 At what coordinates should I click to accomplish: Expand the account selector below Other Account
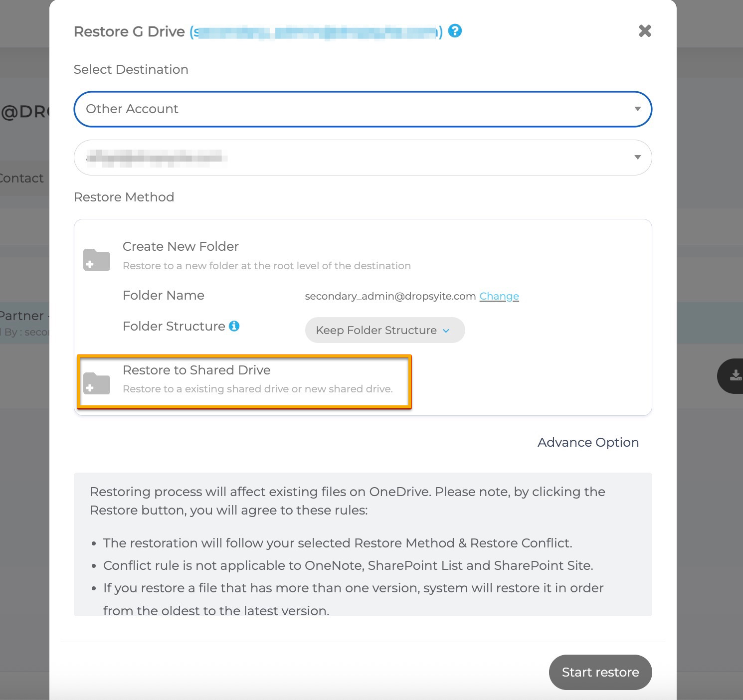(363, 158)
